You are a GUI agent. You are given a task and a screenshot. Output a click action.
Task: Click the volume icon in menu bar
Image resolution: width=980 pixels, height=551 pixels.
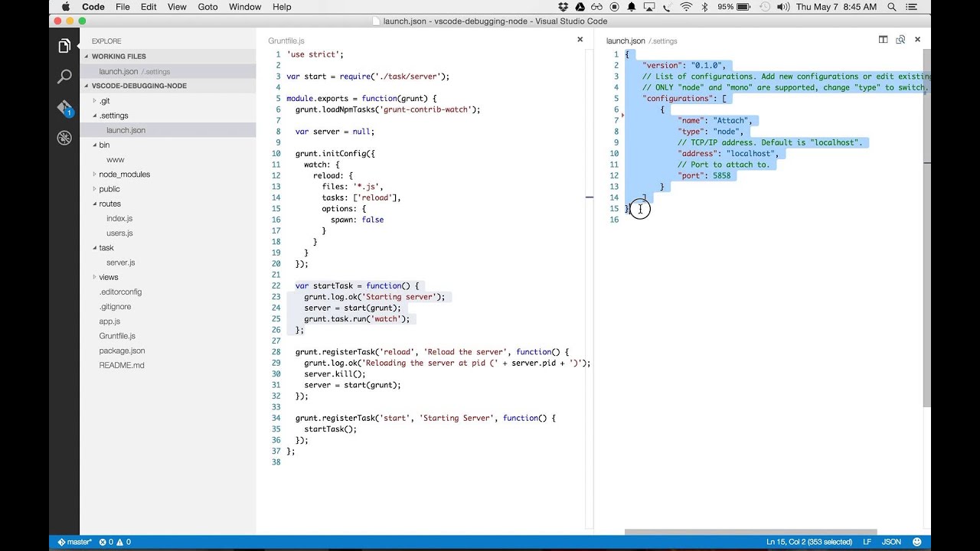(783, 7)
